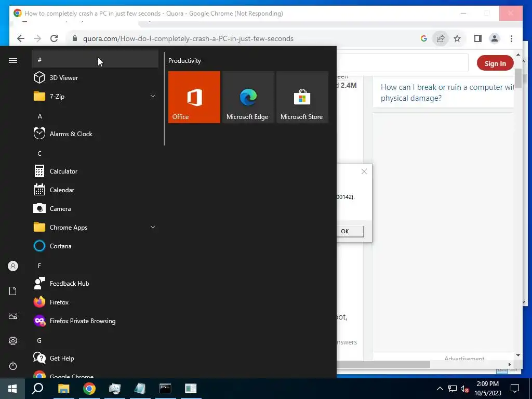
Task: Open Get Help app
Action: (95, 358)
